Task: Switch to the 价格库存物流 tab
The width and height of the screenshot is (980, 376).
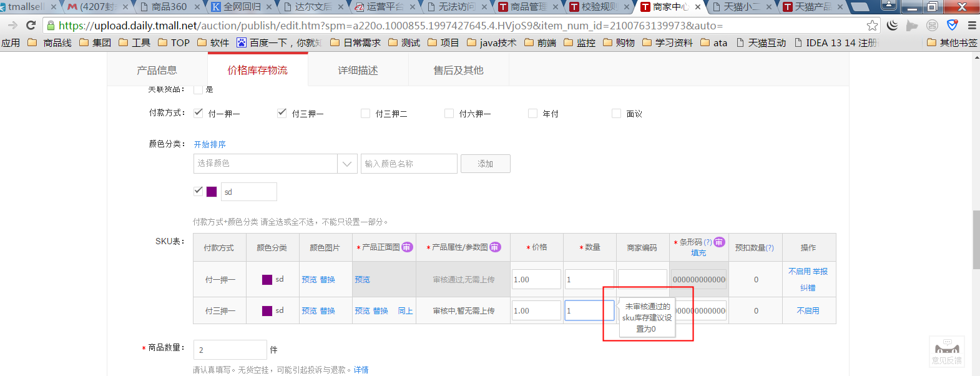Action: tap(258, 70)
